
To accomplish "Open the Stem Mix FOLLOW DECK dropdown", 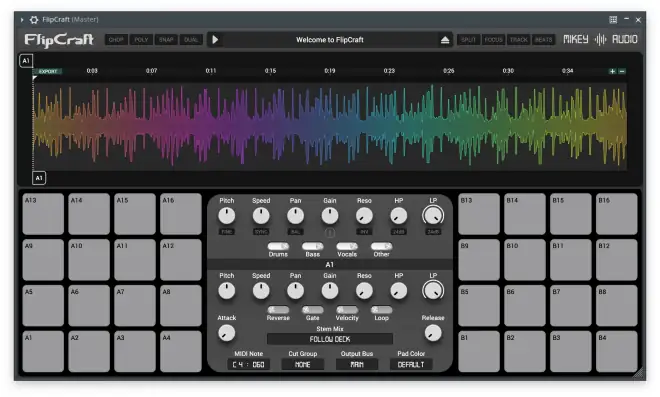I will coord(330,339).
